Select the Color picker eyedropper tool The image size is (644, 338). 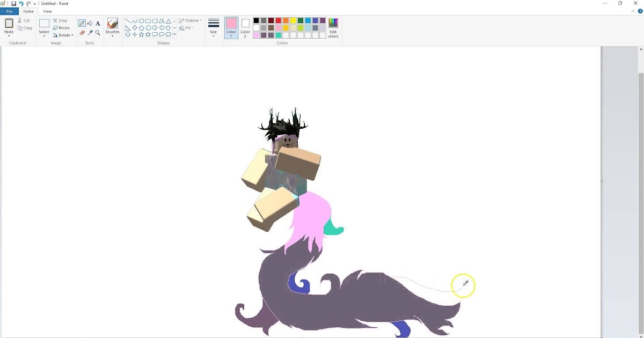tap(90, 33)
